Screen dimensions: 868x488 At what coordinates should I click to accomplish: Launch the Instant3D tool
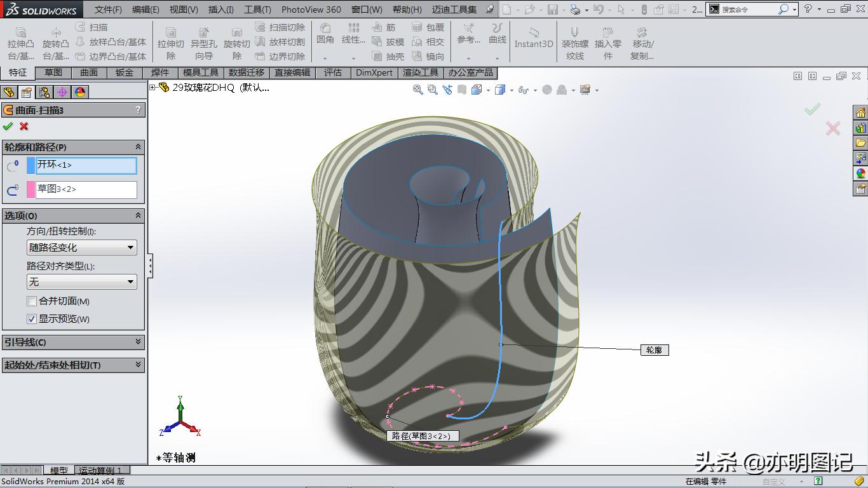[x=534, y=38]
